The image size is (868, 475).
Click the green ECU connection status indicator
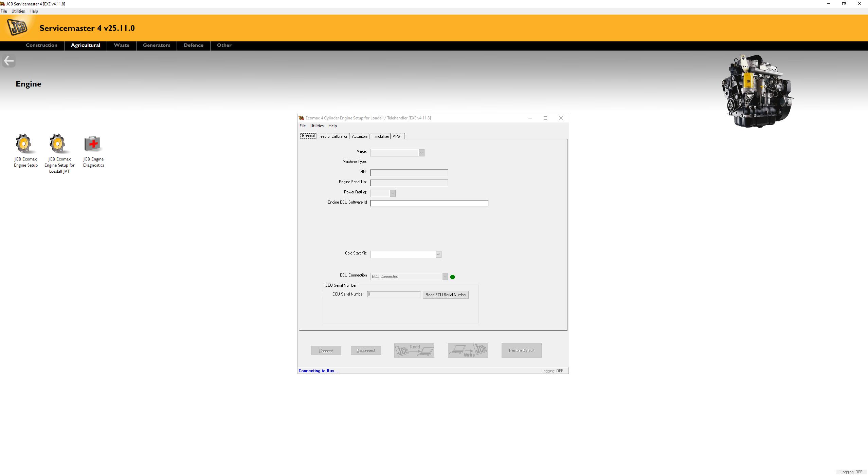pyautogui.click(x=453, y=277)
